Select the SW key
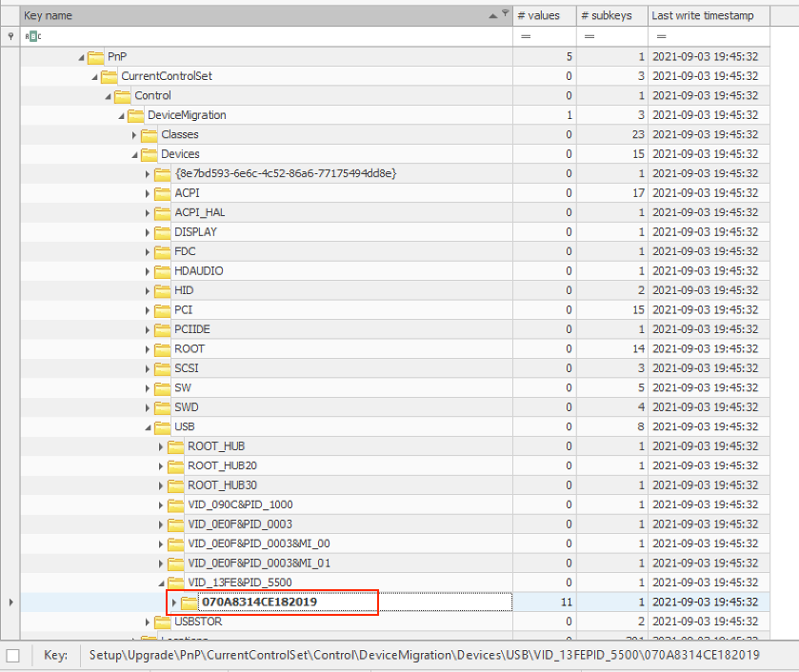The width and height of the screenshot is (799, 672). (x=183, y=388)
